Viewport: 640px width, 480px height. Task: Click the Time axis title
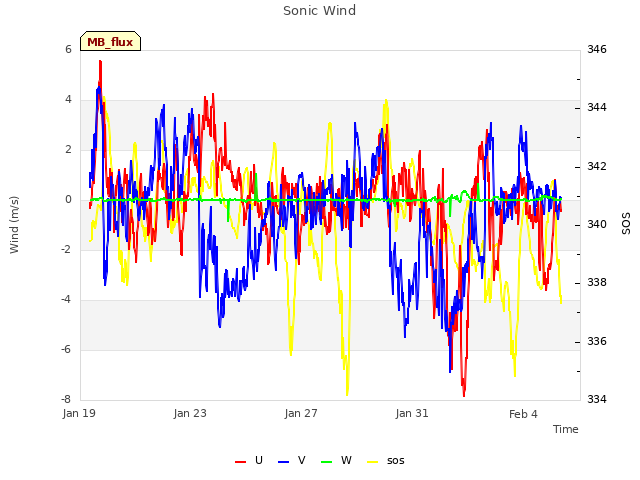pyautogui.click(x=566, y=429)
